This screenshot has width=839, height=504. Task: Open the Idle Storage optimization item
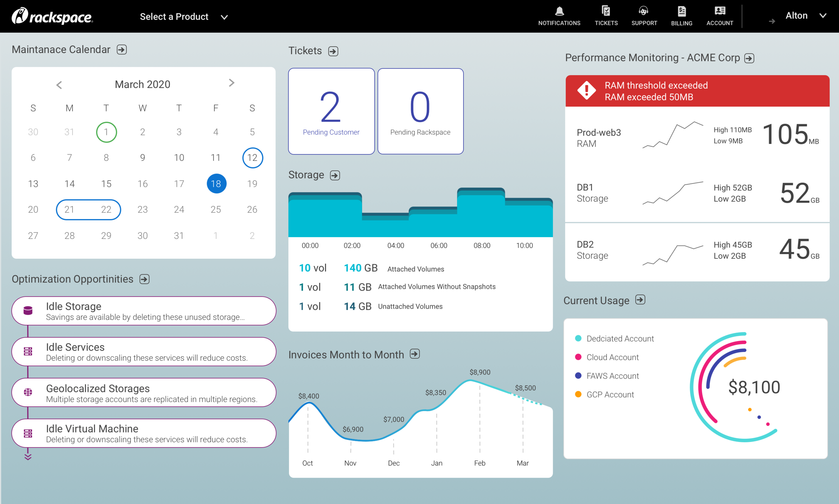tap(144, 311)
